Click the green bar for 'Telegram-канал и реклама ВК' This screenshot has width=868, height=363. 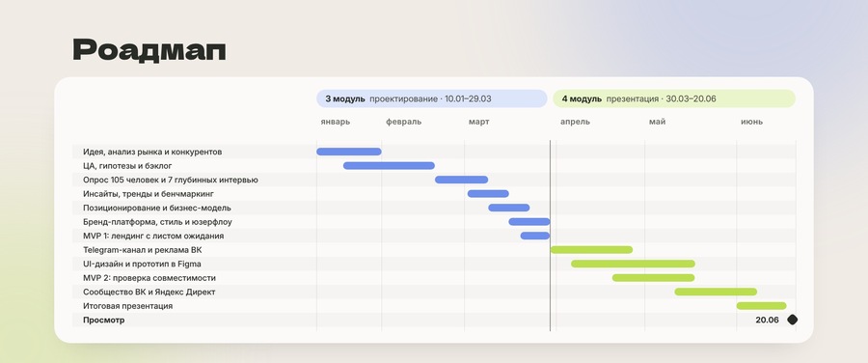coord(592,250)
